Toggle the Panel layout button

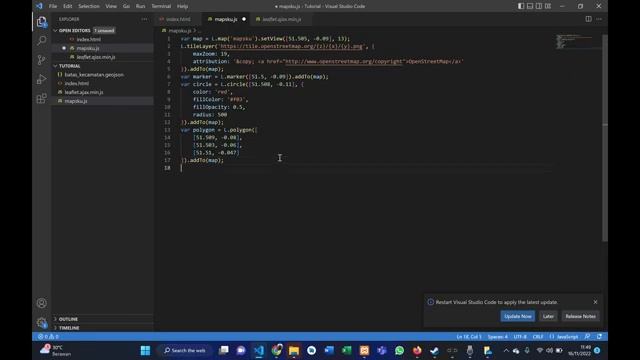point(530,6)
